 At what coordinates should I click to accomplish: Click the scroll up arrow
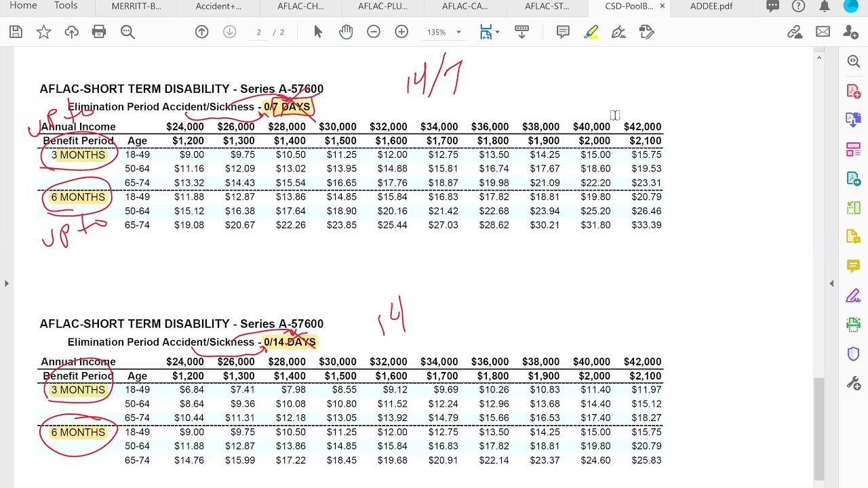point(818,59)
